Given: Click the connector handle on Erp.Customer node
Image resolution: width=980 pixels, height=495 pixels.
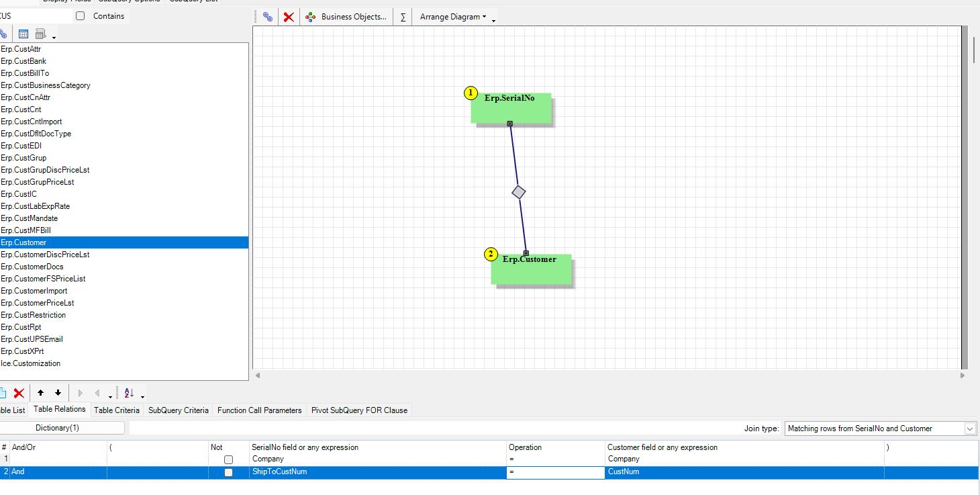Looking at the screenshot, I should [526, 253].
